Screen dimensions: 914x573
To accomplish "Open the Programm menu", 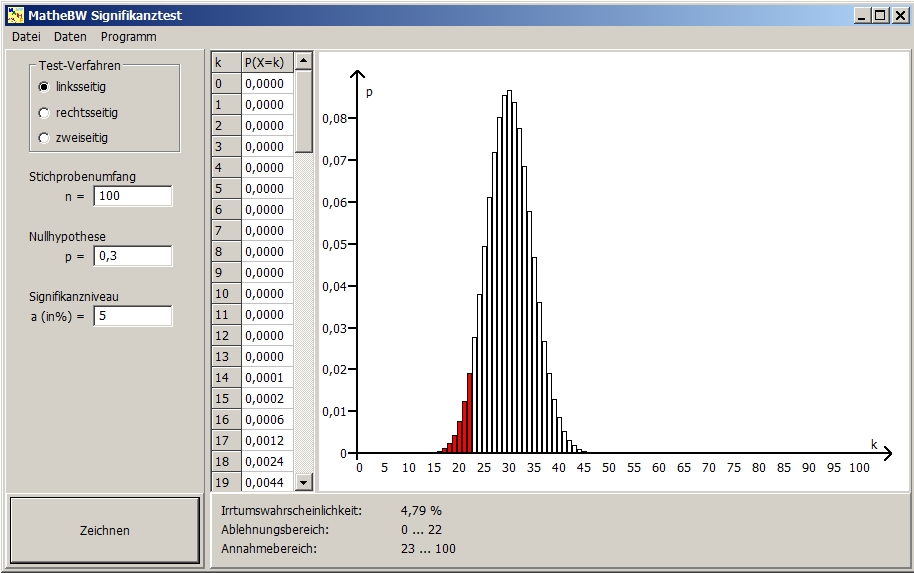I will (128, 37).
